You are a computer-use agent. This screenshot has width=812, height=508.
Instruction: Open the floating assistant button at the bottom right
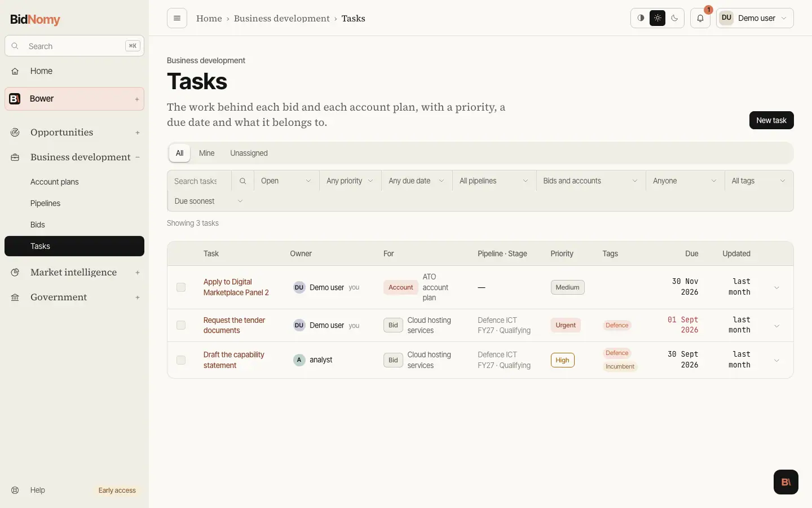point(786,482)
